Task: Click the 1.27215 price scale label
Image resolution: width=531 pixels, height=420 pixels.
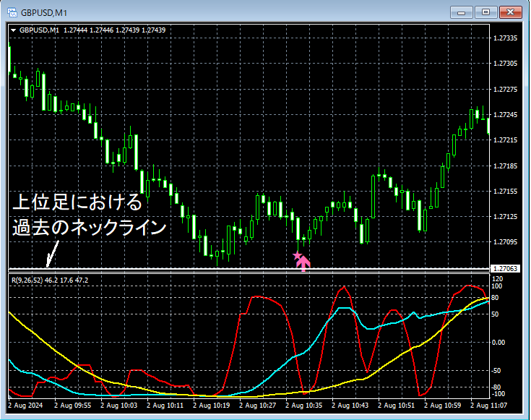Action: pyautogui.click(x=506, y=140)
